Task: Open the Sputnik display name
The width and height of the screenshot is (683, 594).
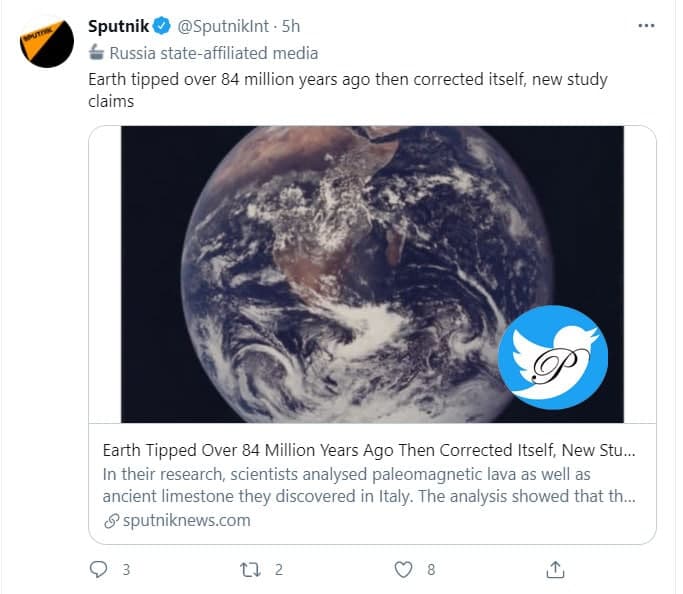Action: pyautogui.click(x=118, y=26)
